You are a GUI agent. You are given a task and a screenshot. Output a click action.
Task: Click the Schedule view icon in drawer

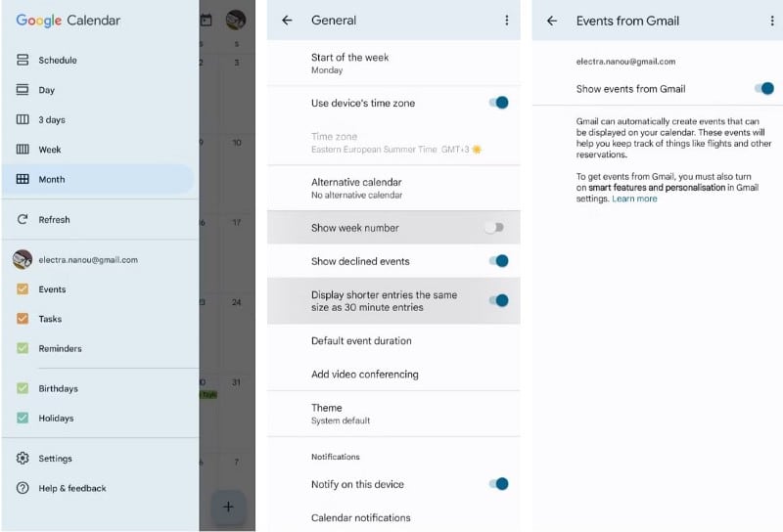coord(23,60)
